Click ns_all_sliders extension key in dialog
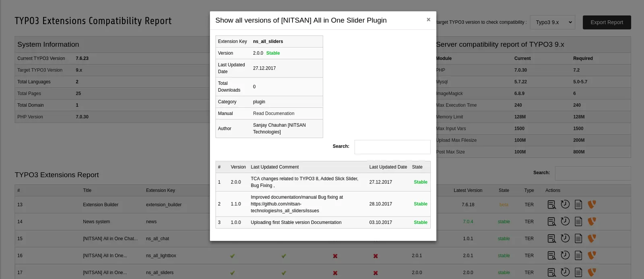 [x=268, y=41]
